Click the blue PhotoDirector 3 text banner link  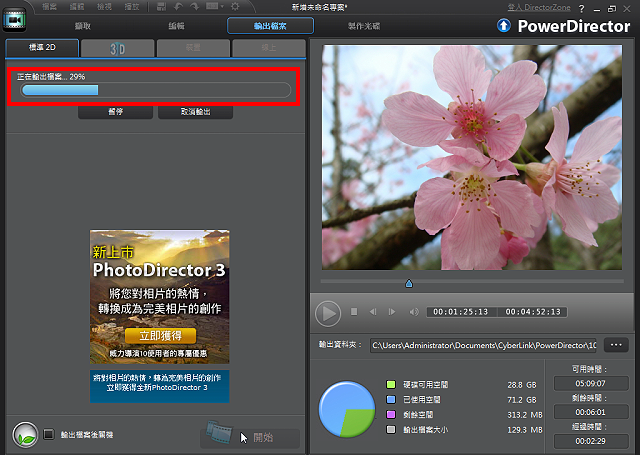coord(160,386)
